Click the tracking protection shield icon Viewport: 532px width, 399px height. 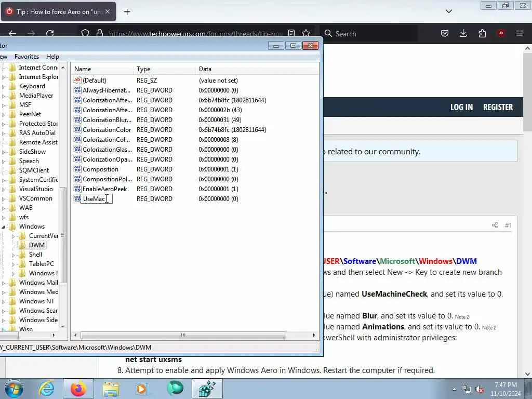[85, 33]
